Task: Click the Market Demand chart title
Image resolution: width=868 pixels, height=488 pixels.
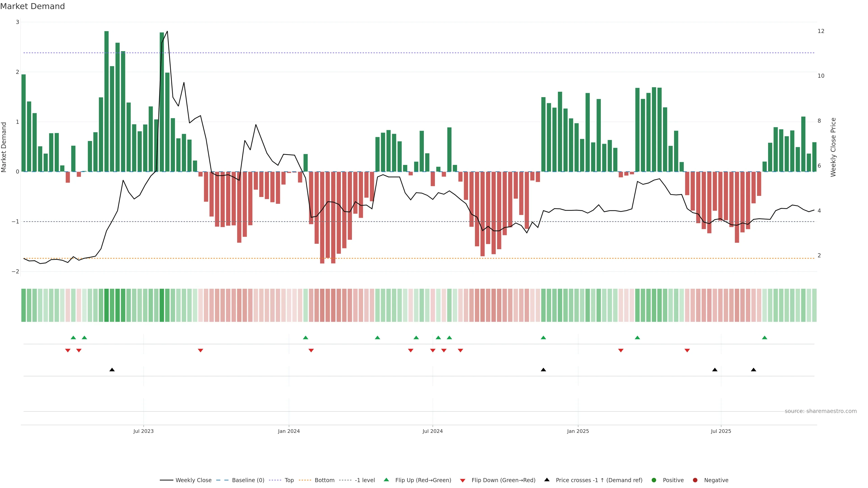Action: pos(32,6)
